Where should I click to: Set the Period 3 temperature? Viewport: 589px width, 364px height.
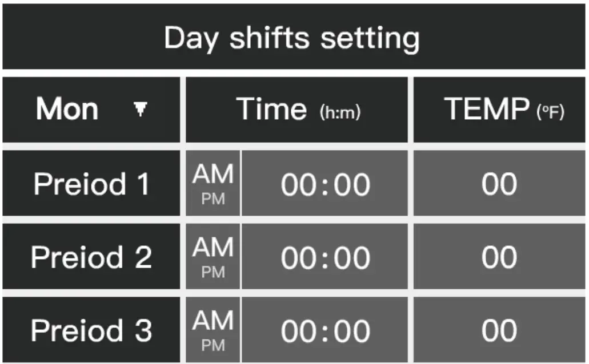(x=499, y=329)
